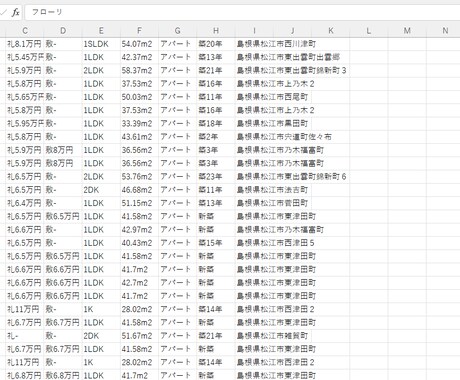Select the cell 築2年
The height and width of the screenshot is (380, 460).
[216, 137]
